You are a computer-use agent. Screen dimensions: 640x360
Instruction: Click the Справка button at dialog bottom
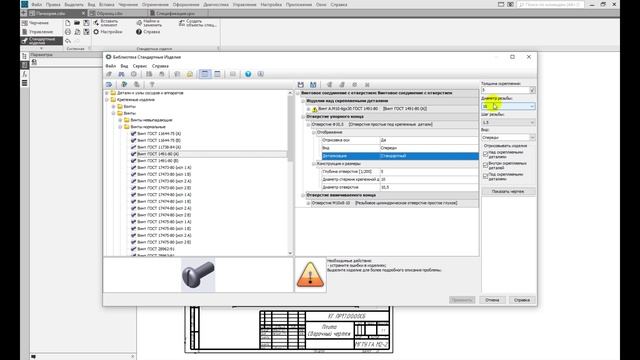point(522,300)
